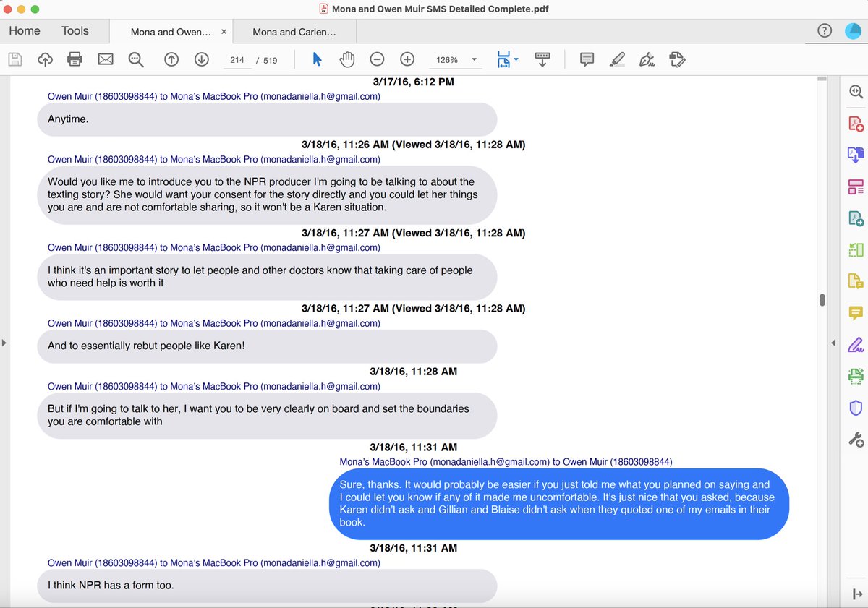Click message 'I think it's an important story'
Viewport: 868px width, 608px height.
click(267, 277)
